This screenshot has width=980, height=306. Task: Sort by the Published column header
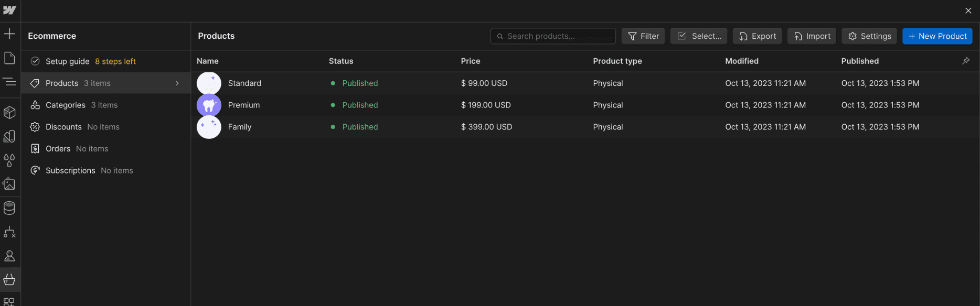pos(860,61)
